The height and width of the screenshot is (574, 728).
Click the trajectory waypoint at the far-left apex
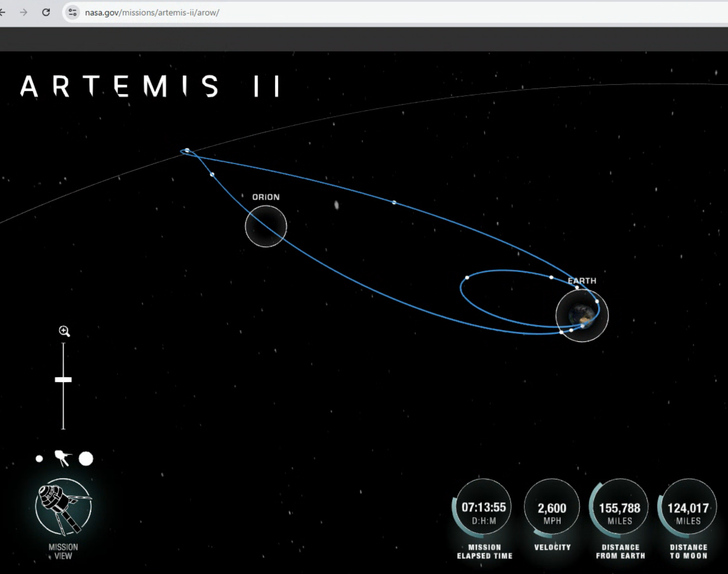click(187, 150)
